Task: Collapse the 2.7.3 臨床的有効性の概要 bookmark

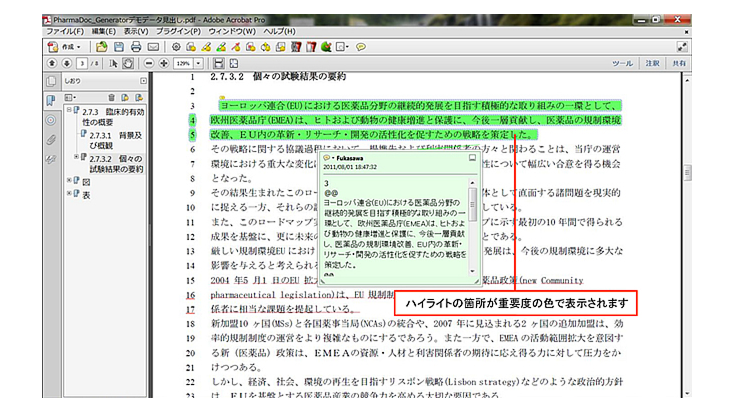Action: 67,112
